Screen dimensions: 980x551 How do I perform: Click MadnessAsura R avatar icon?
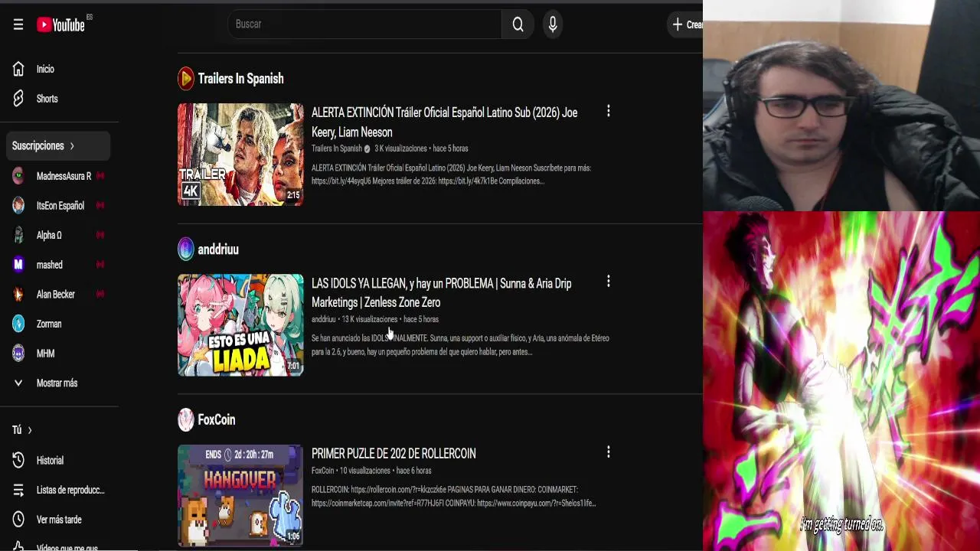[x=18, y=176]
